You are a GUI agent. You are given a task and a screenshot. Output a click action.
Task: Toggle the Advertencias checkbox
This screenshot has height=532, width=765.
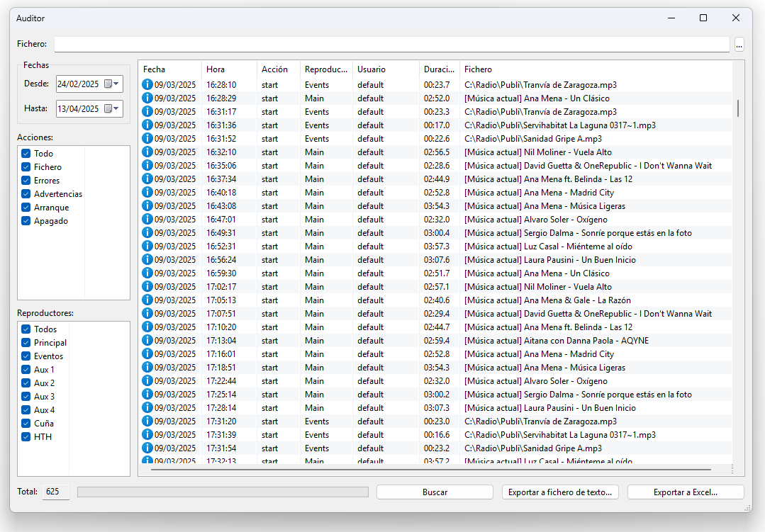click(x=26, y=194)
